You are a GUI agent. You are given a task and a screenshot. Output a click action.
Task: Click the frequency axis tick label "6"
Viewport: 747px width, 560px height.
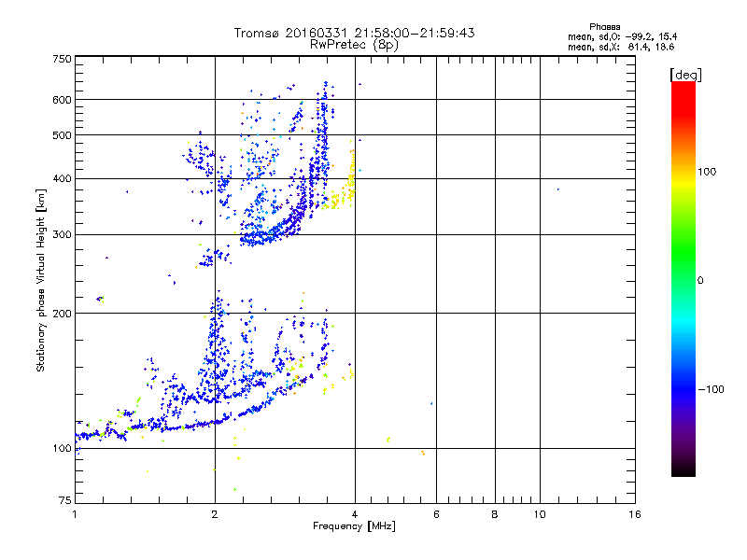(436, 514)
